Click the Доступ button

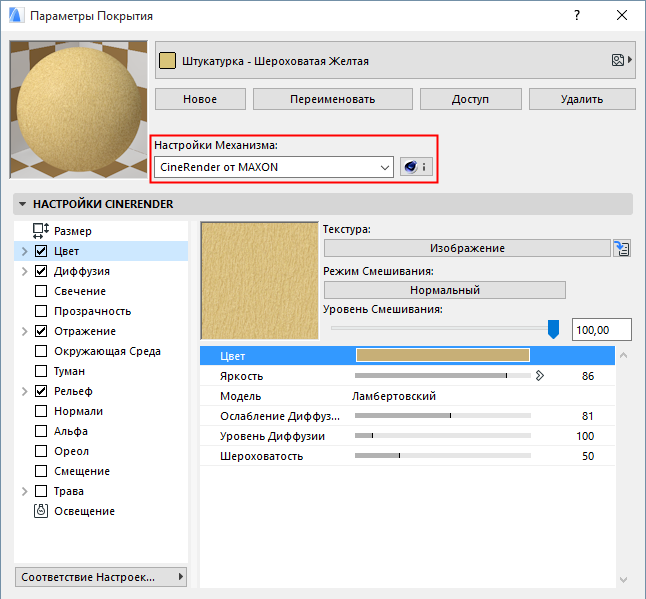(470, 99)
